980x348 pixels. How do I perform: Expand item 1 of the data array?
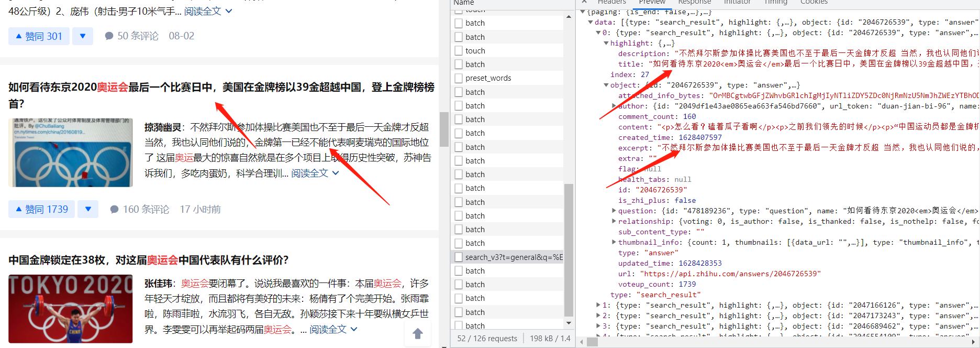(x=598, y=305)
